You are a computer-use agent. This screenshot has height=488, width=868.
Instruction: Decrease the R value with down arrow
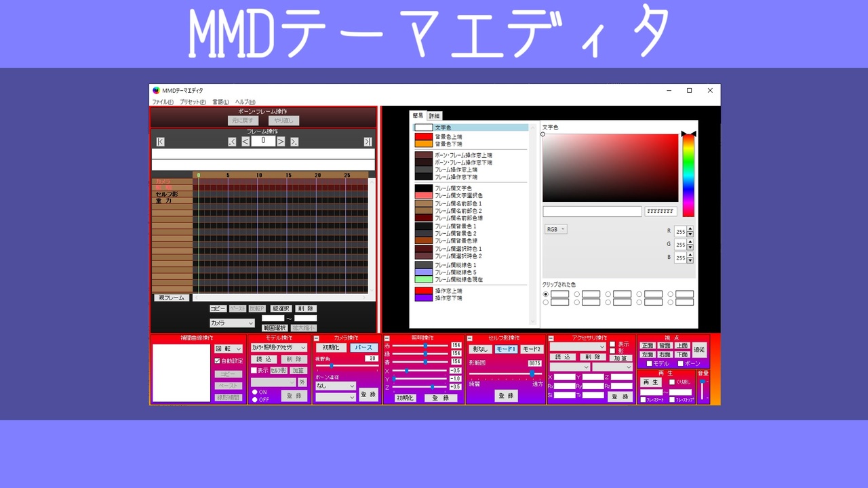[690, 235]
